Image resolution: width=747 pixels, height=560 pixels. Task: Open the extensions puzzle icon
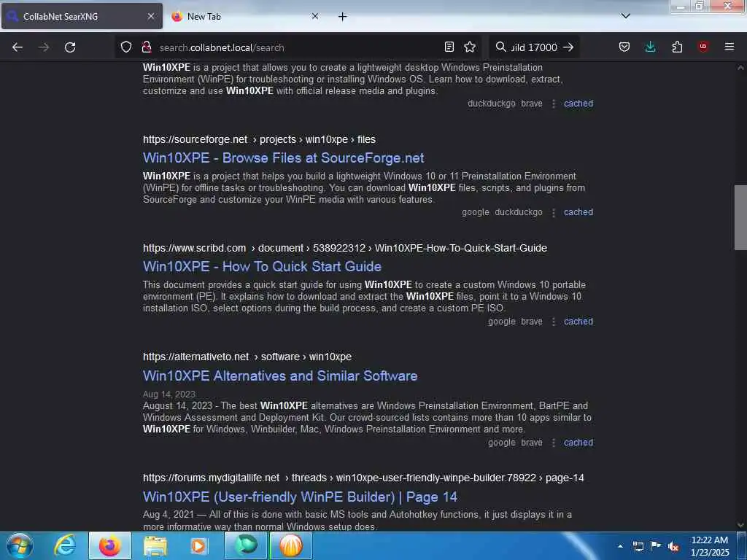[x=677, y=47]
